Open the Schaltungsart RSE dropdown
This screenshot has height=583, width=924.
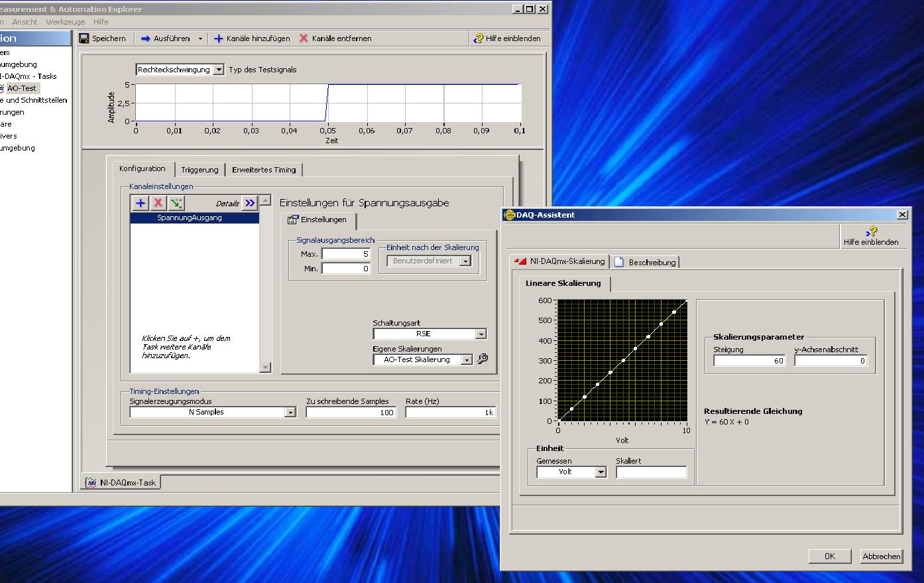(x=481, y=334)
